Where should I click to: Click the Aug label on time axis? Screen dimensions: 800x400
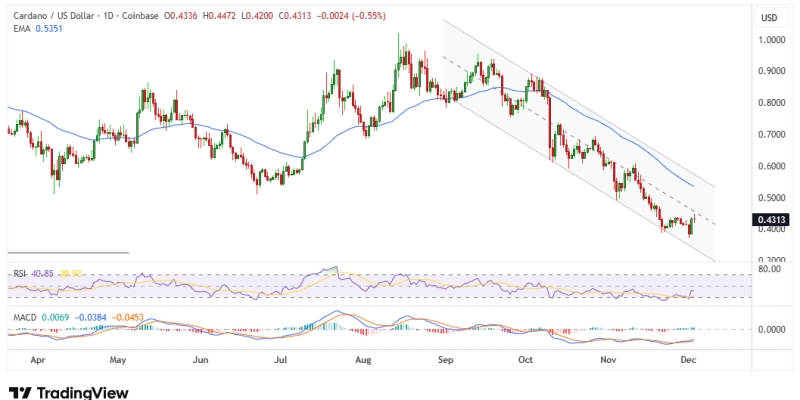pos(365,357)
